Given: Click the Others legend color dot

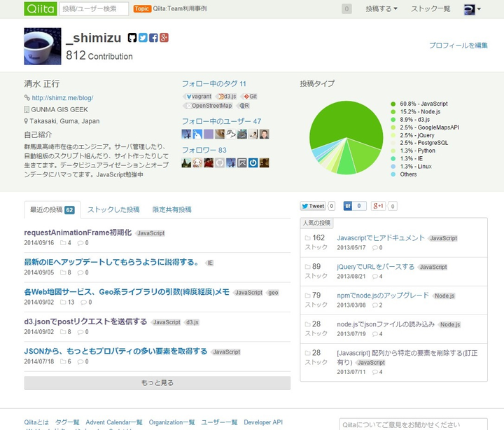Looking at the screenshot, I should pos(393,174).
